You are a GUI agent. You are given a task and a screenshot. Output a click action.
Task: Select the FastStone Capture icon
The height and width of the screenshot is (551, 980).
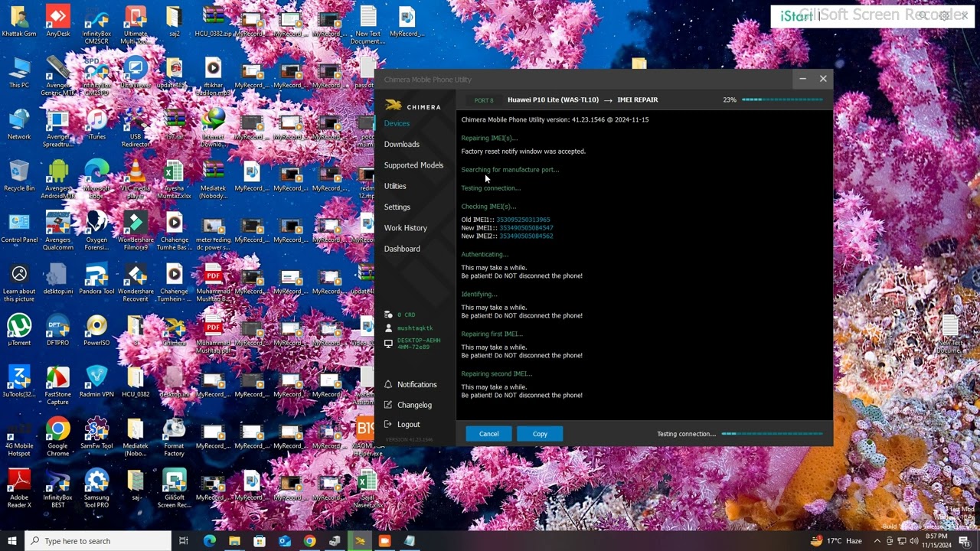57,385
